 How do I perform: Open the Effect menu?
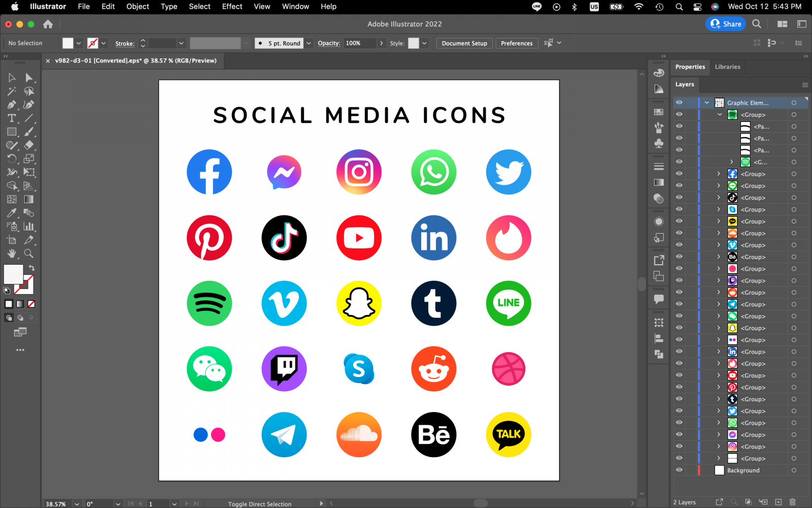[232, 7]
